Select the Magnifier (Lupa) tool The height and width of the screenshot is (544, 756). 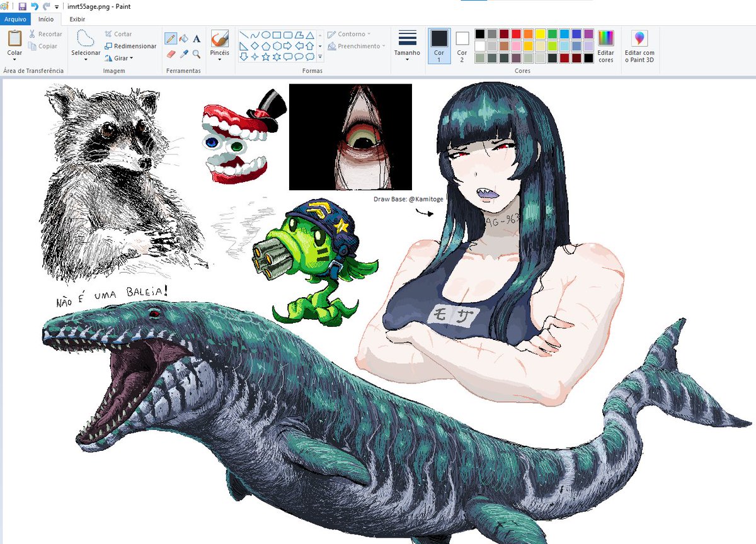196,54
